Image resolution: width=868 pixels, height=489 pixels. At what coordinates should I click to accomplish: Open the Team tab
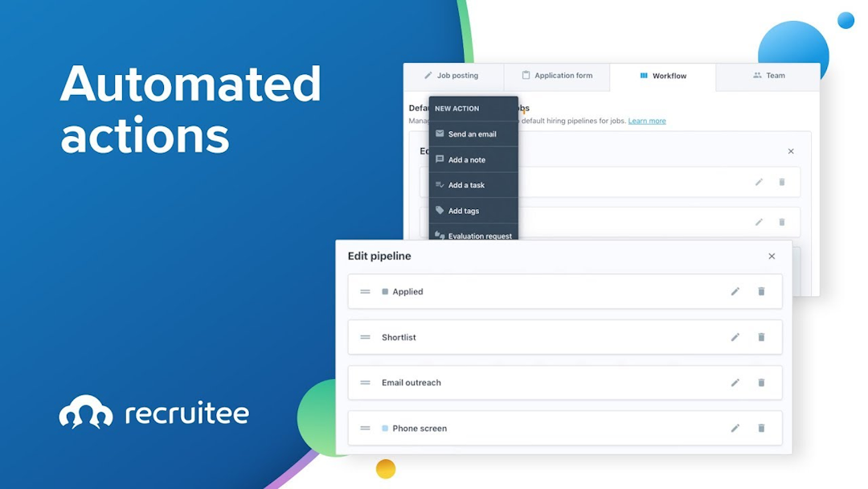pos(768,75)
